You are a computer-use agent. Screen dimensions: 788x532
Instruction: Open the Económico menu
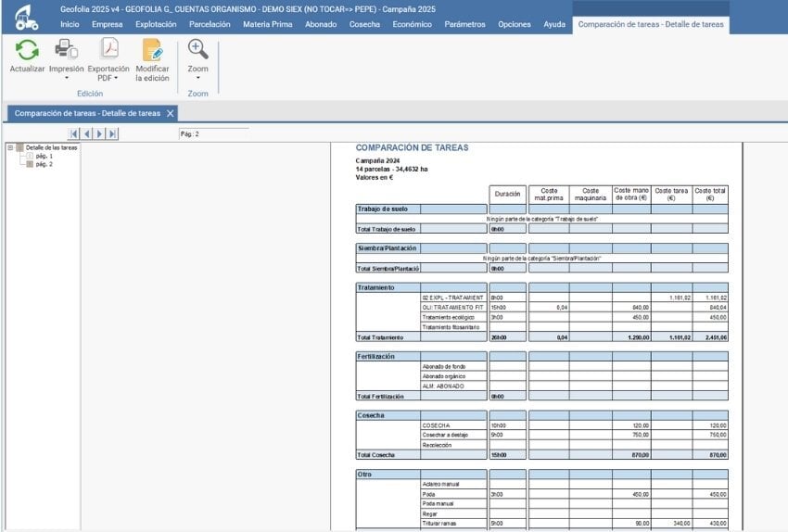pos(412,24)
